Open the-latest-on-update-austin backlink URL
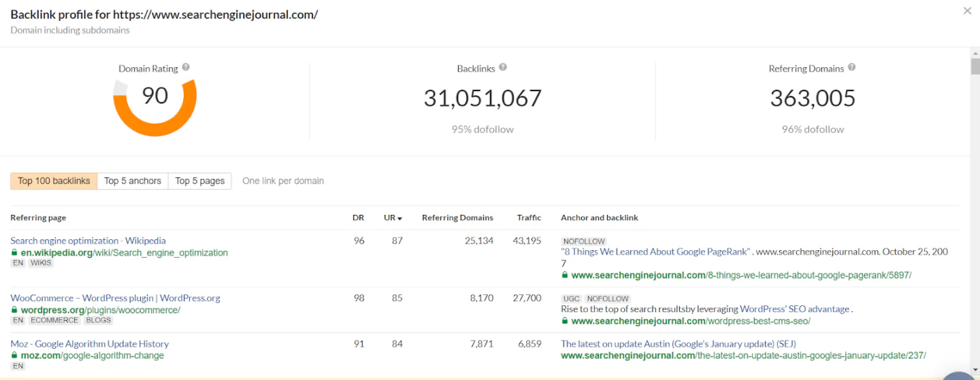 tap(743, 356)
